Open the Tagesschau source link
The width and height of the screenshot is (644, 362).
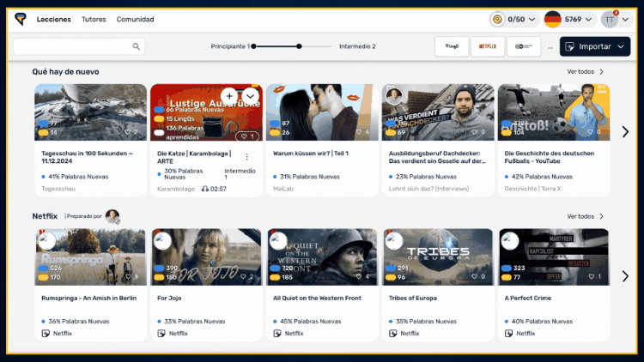point(58,189)
